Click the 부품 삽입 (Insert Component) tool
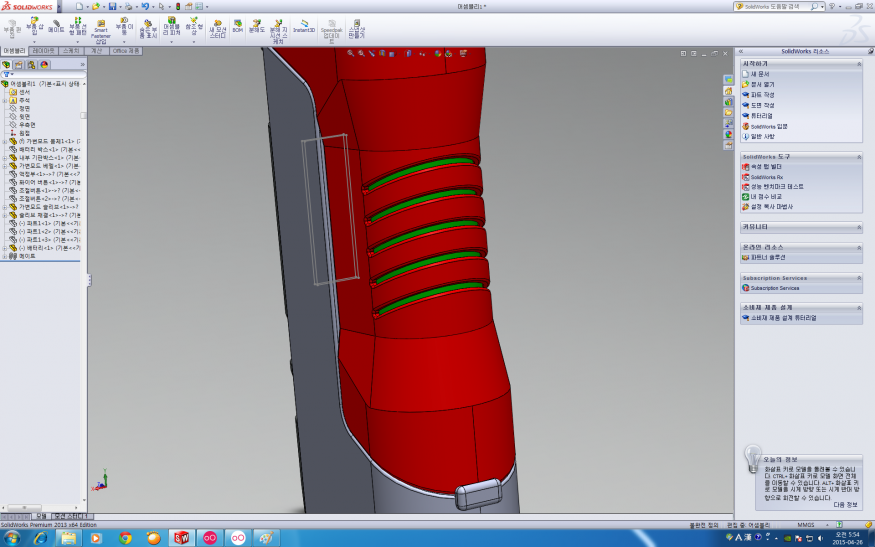 click(34, 27)
